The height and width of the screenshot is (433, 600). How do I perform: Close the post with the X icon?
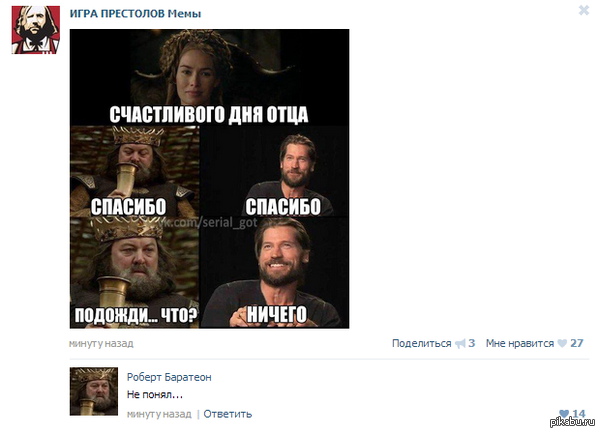[584, 10]
